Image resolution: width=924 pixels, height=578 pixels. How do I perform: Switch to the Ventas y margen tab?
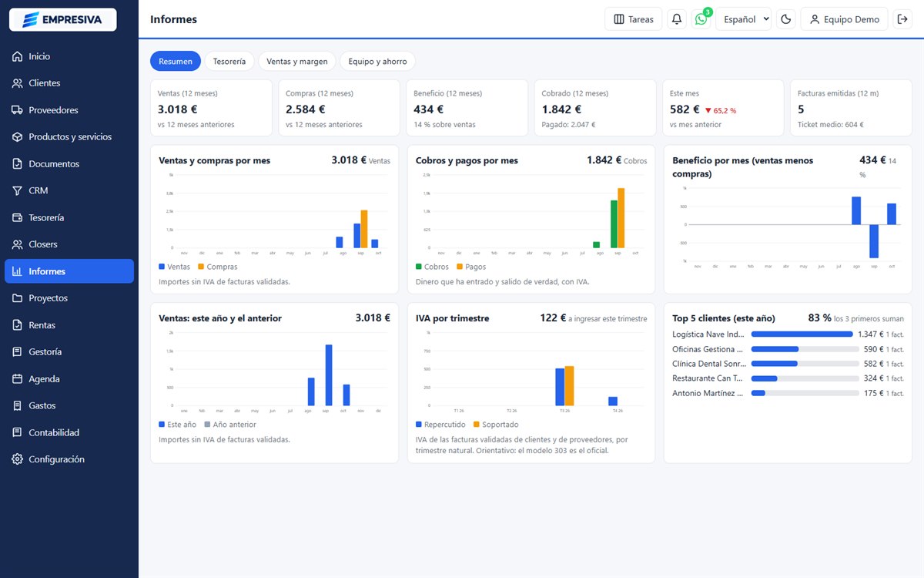[x=297, y=61]
